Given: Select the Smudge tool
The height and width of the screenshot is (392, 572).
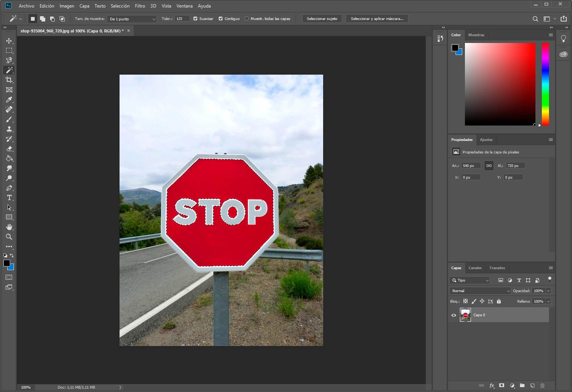Looking at the screenshot, I should [9, 168].
